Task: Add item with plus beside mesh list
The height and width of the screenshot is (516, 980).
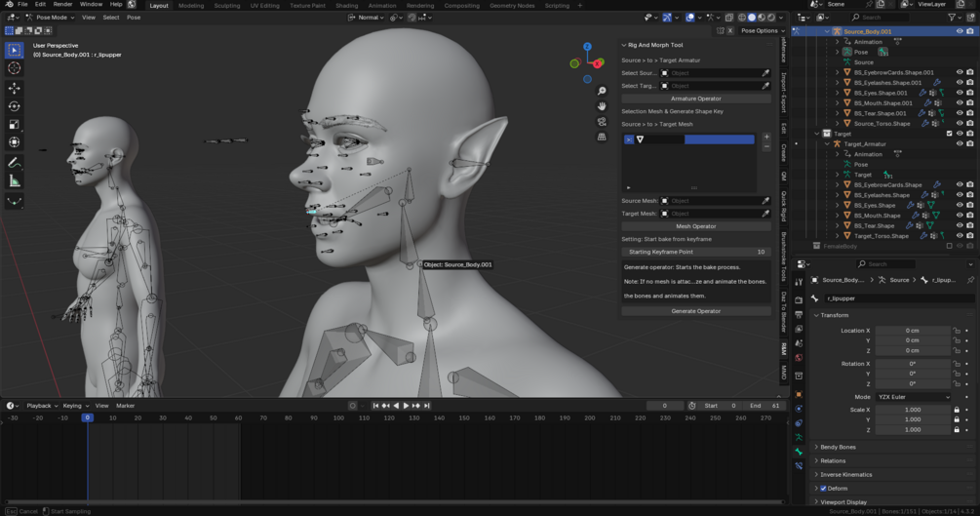Action: point(766,137)
